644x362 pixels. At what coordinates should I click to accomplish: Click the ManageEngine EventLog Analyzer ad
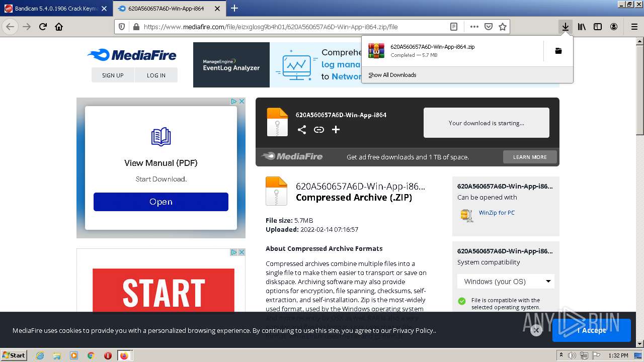[x=231, y=65]
